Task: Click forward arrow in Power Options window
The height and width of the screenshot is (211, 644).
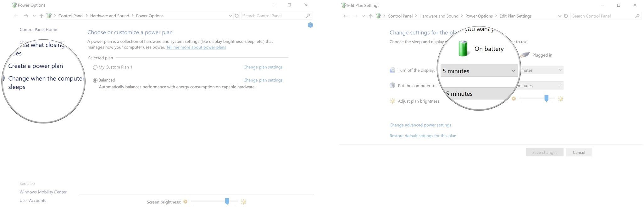Action: pyautogui.click(x=26, y=16)
